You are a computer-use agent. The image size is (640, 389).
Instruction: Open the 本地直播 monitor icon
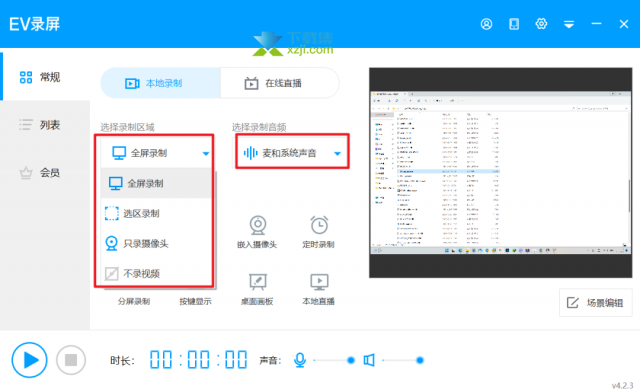pos(319,282)
